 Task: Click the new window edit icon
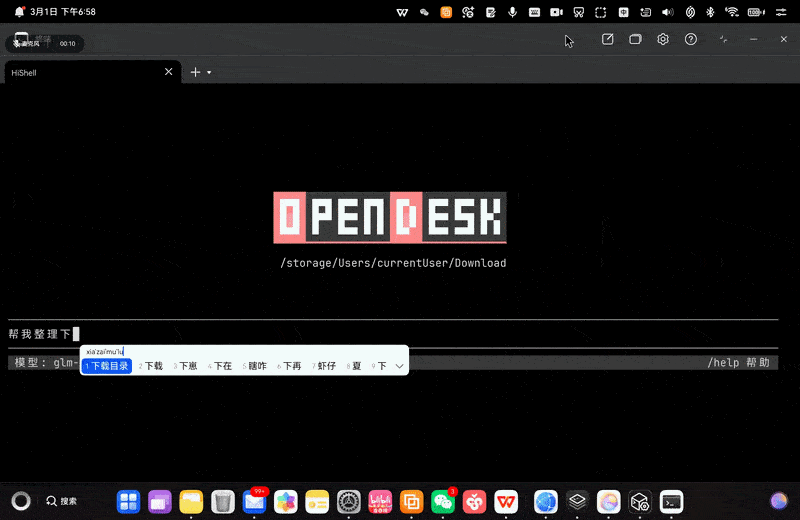(x=607, y=39)
